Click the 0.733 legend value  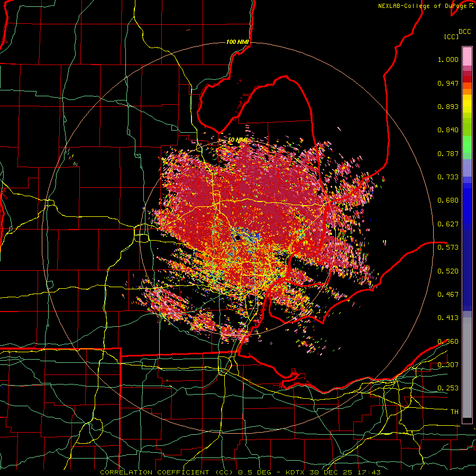[448, 177]
